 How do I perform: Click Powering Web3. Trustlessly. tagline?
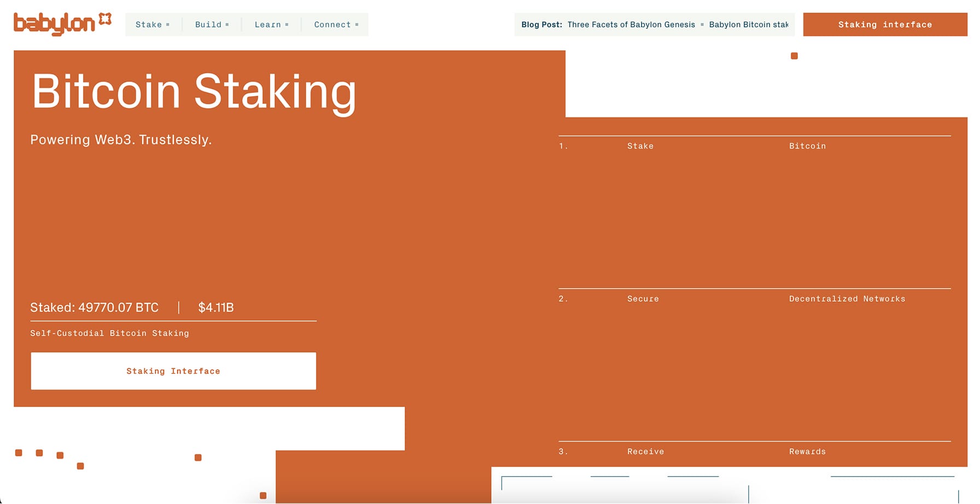click(x=121, y=139)
